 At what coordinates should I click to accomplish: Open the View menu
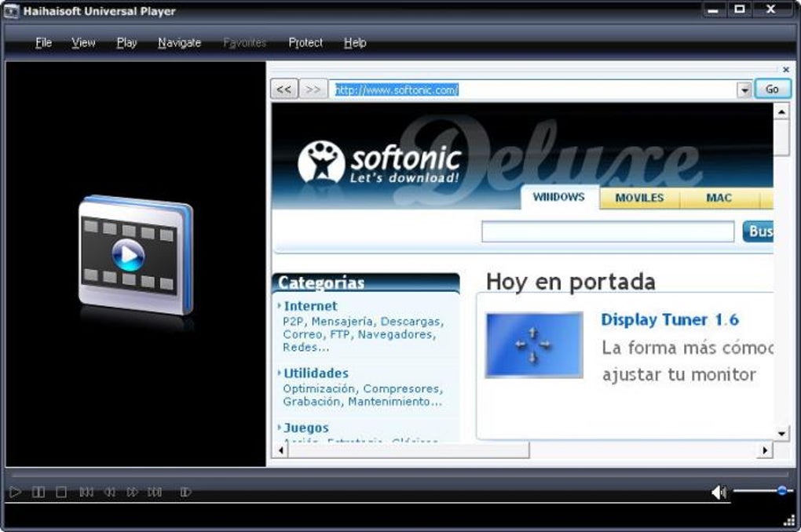pos(83,43)
